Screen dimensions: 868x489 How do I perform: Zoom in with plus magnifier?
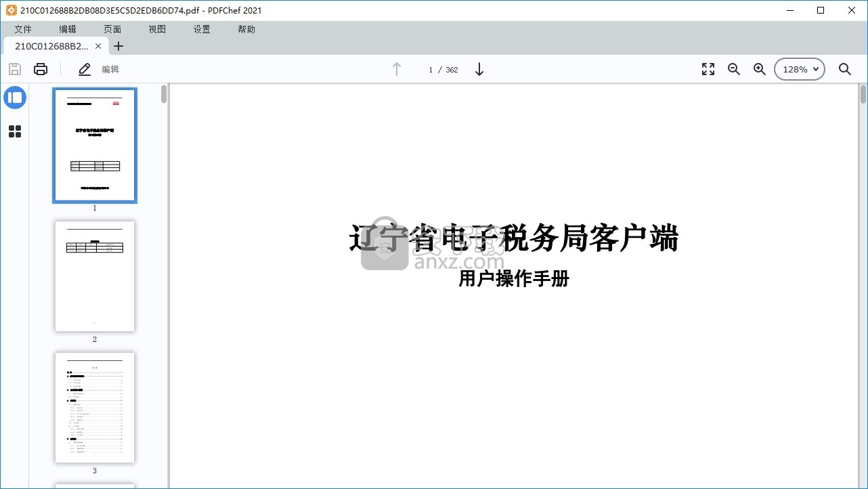point(760,69)
